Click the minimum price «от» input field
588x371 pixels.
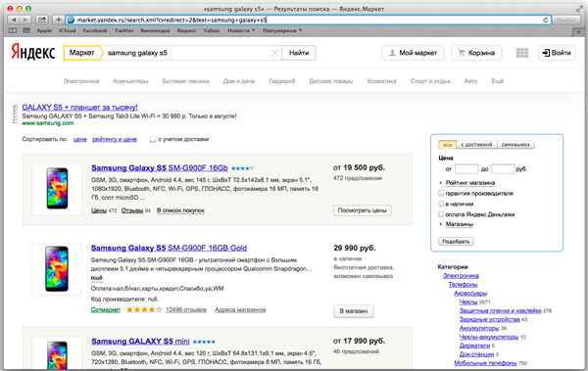[466, 169]
